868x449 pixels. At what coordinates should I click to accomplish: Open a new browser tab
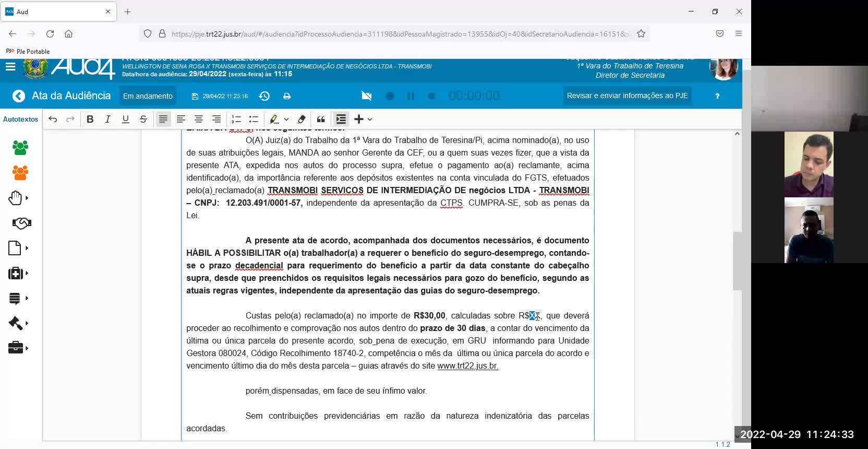[x=127, y=11]
